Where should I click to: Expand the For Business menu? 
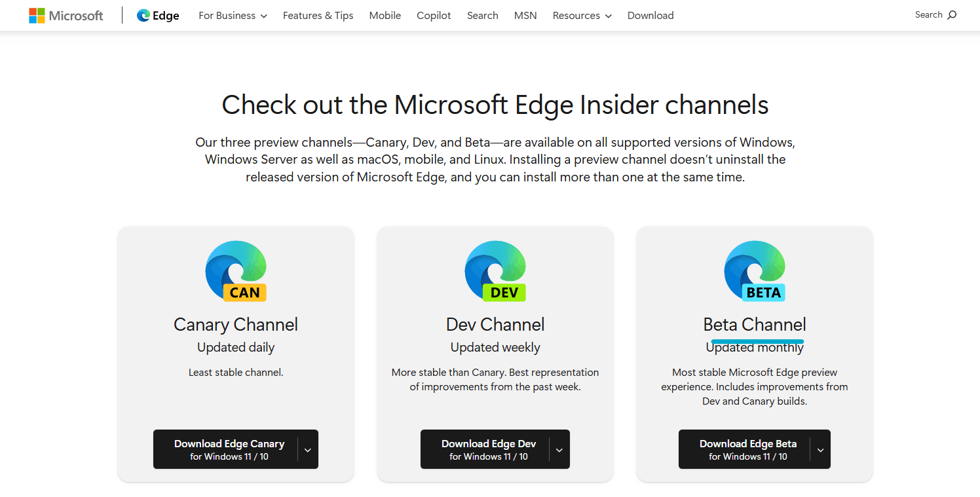233,15
